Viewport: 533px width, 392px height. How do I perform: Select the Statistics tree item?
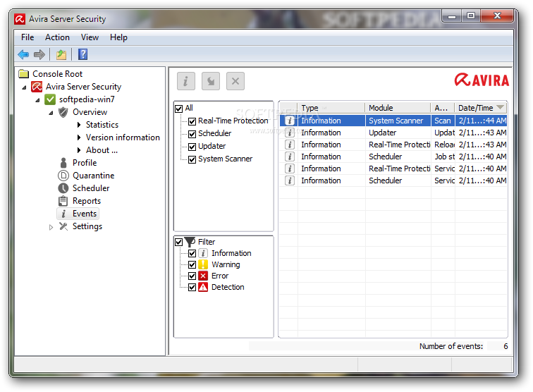point(102,125)
